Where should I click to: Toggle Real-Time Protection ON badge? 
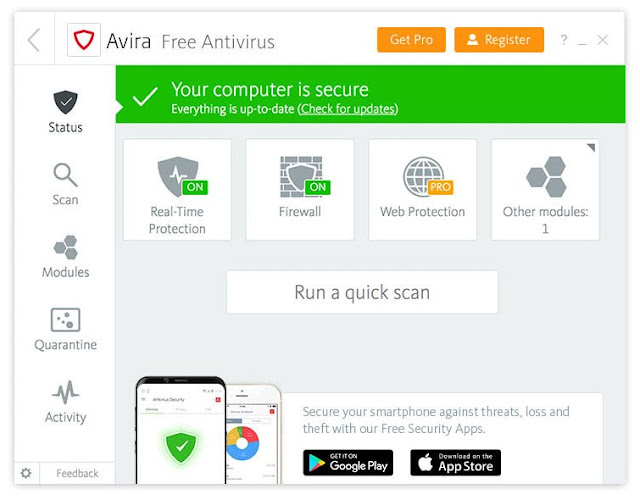pyautogui.click(x=195, y=187)
